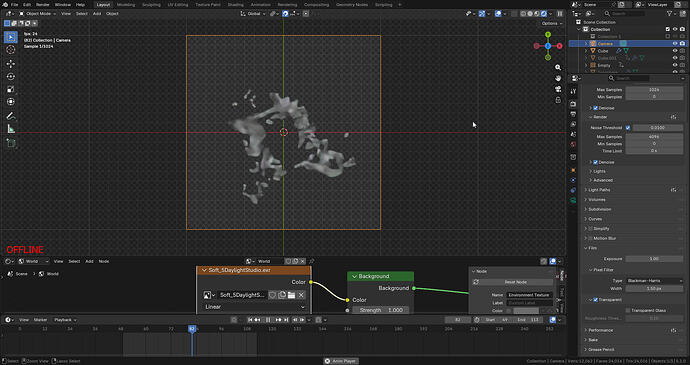
Task: Open Linear interpolation dropdown on texture node
Action: pyautogui.click(x=254, y=307)
